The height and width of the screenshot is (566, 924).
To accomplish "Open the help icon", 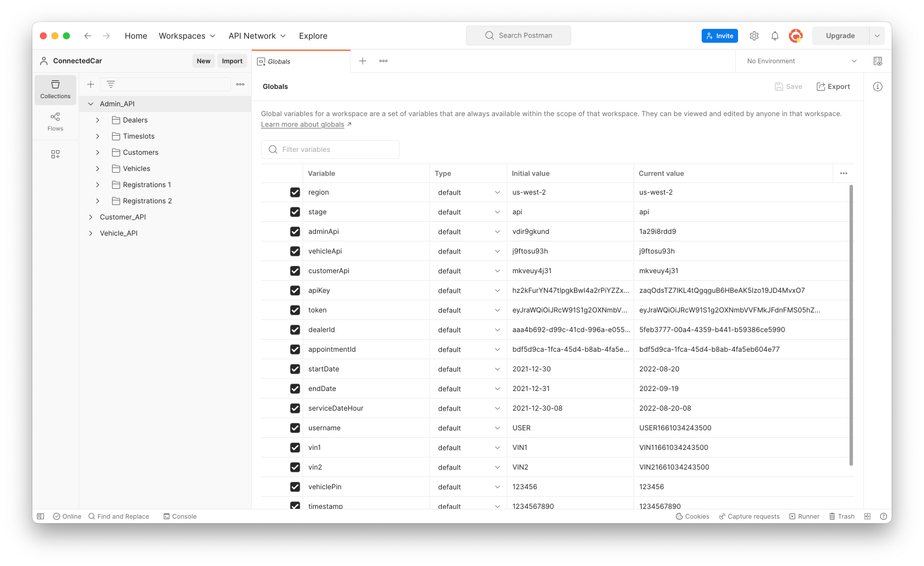I will coord(884,516).
